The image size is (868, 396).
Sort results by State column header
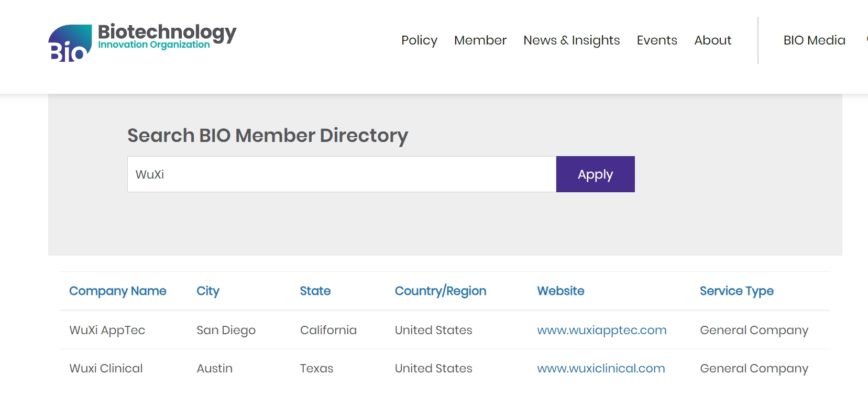click(315, 291)
